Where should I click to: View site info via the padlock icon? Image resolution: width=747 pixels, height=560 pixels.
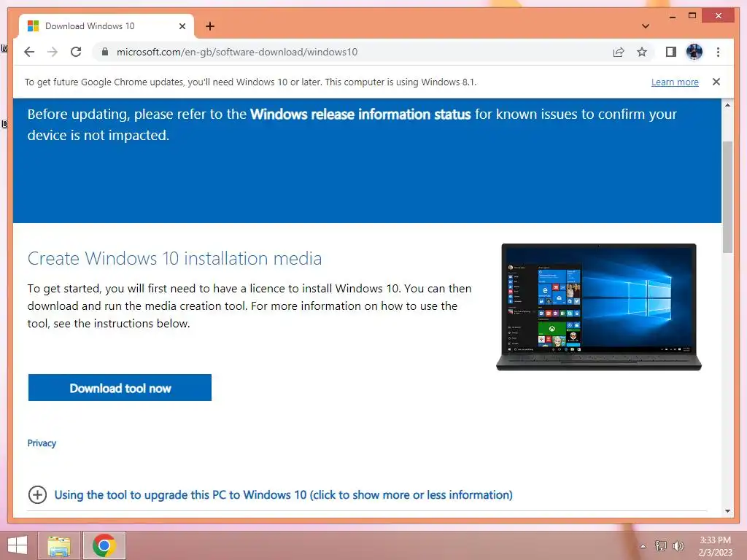pos(105,52)
